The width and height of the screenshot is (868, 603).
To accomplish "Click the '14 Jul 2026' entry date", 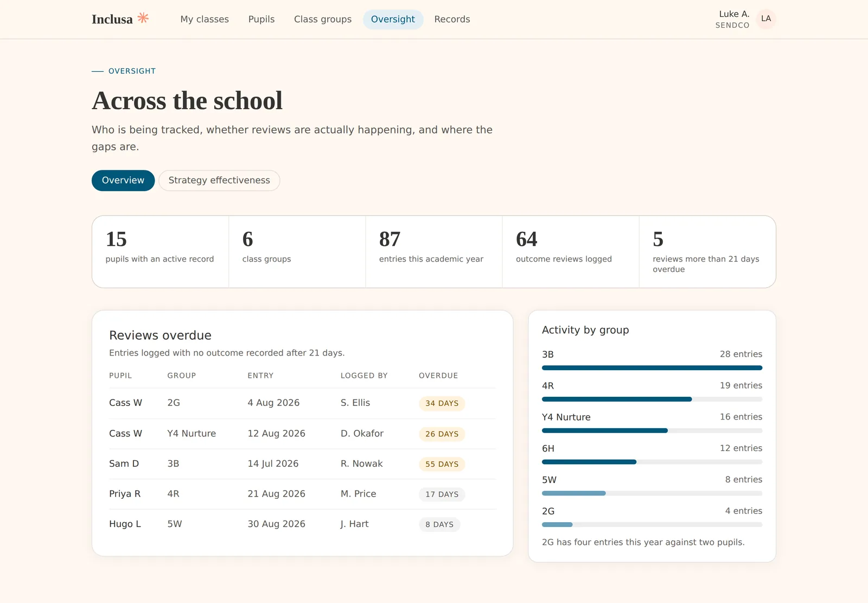I will (x=273, y=464).
